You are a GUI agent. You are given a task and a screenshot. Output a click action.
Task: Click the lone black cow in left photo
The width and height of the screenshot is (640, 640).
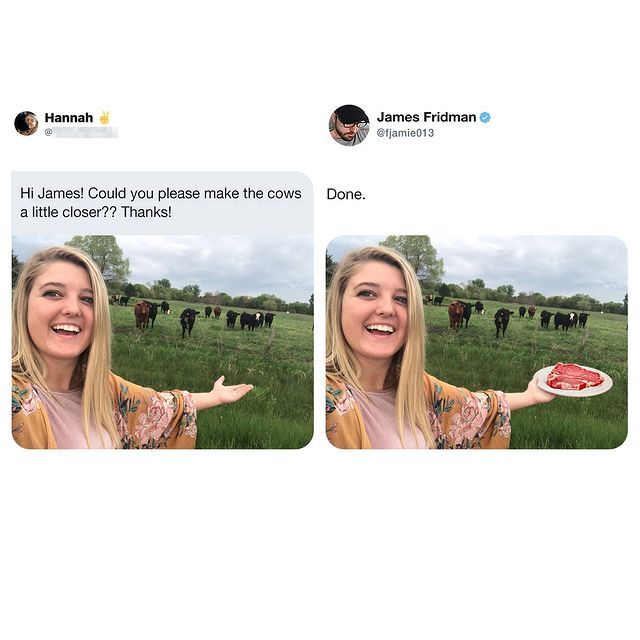189,322
